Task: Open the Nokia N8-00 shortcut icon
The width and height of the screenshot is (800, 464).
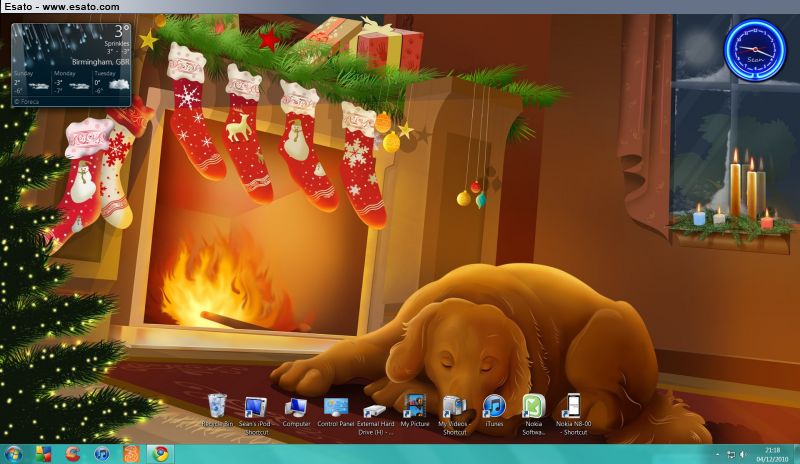Action: tap(573, 414)
